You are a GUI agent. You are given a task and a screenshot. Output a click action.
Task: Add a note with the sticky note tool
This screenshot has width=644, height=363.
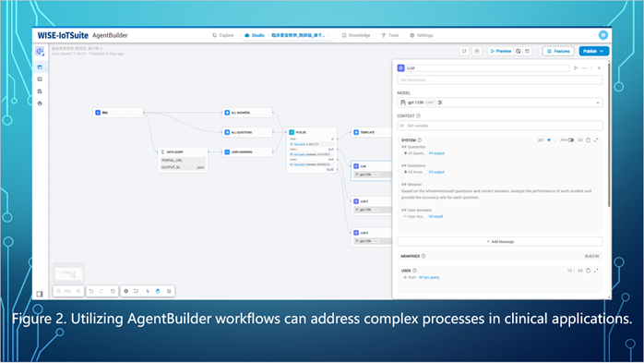[x=136, y=291]
